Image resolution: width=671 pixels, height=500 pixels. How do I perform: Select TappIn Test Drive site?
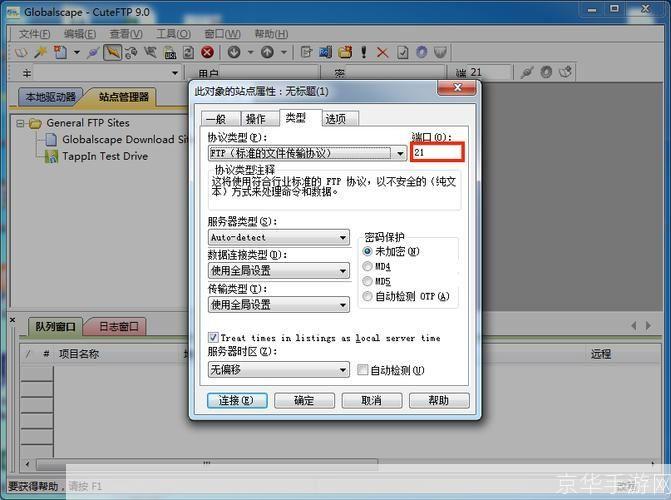97,156
